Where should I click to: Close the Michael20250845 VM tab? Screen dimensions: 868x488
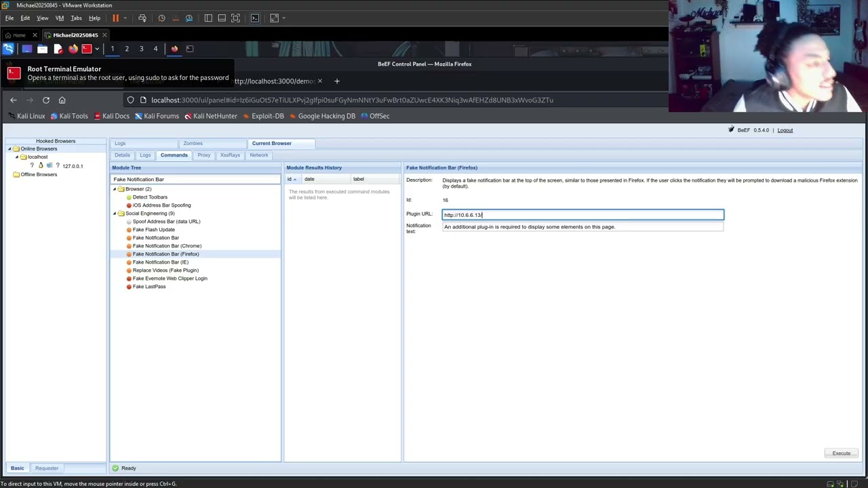point(104,35)
